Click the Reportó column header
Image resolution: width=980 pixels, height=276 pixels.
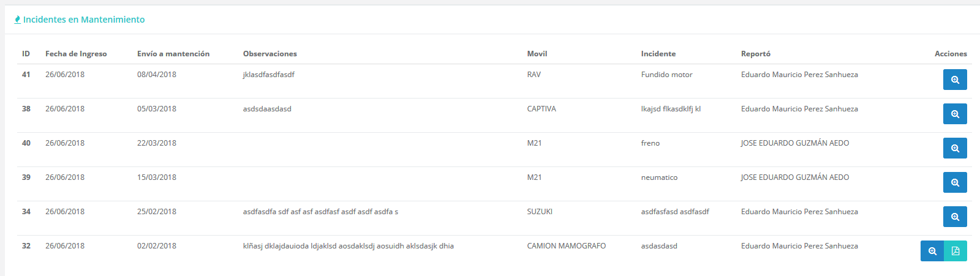click(x=756, y=54)
